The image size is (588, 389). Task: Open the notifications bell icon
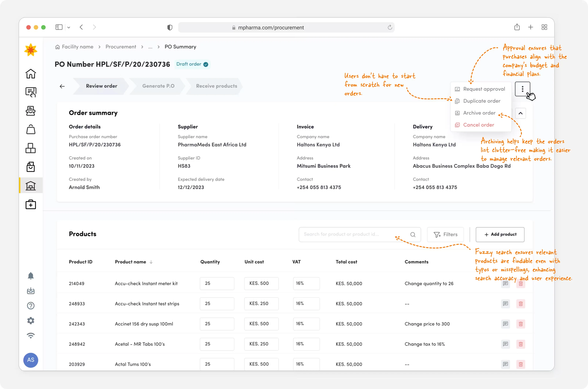tap(31, 276)
